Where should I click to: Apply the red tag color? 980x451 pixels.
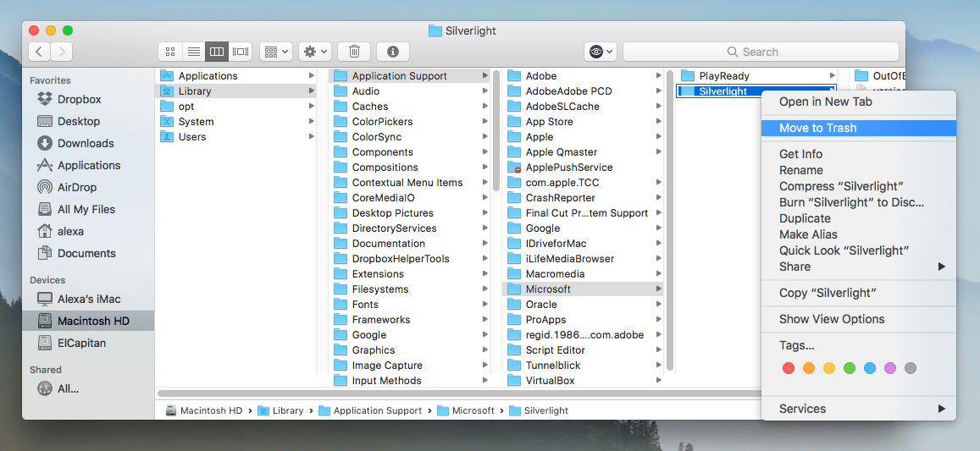[789, 368]
